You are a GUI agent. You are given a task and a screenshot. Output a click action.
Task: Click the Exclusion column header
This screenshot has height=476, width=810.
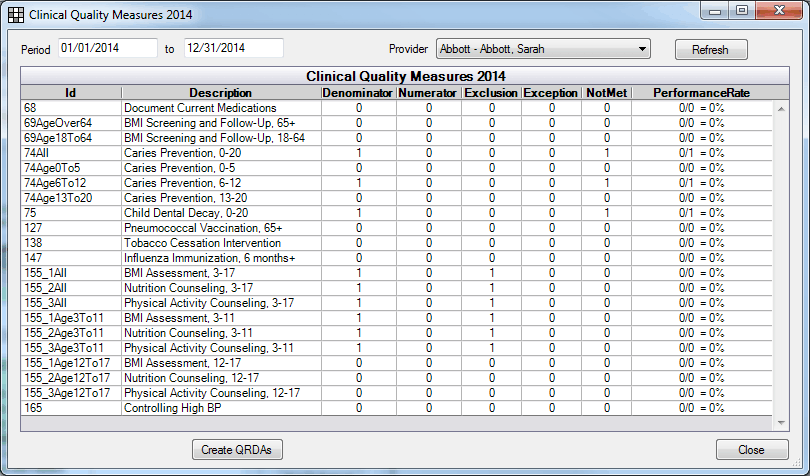(x=491, y=93)
